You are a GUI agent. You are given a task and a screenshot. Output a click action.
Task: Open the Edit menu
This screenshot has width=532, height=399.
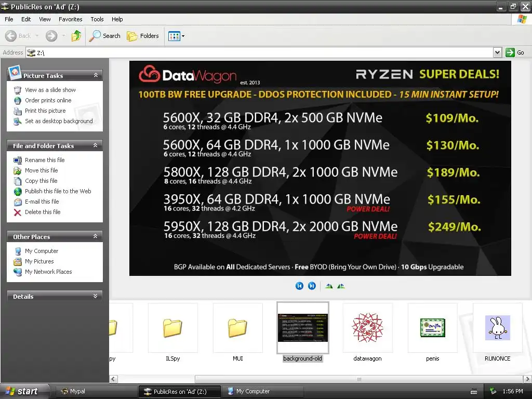[26, 19]
